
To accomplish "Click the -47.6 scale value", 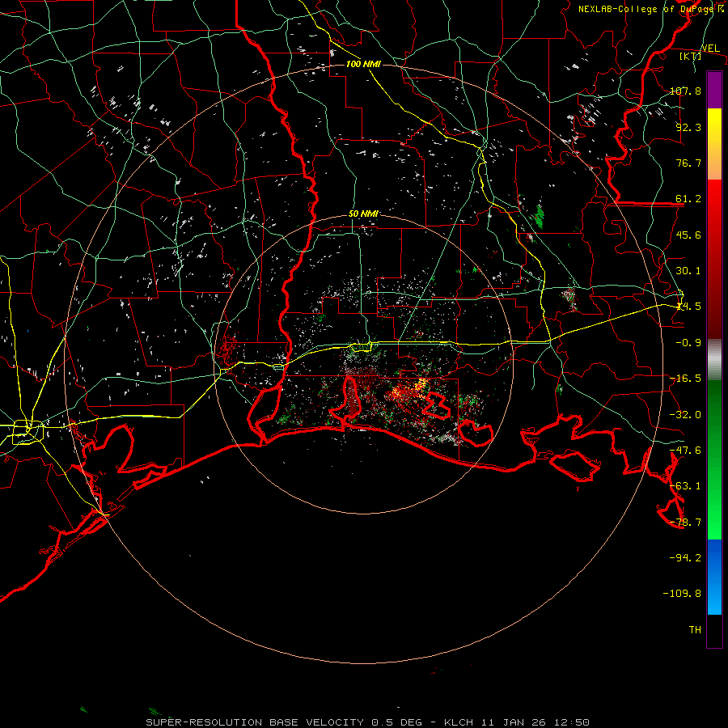I will 686,451.
